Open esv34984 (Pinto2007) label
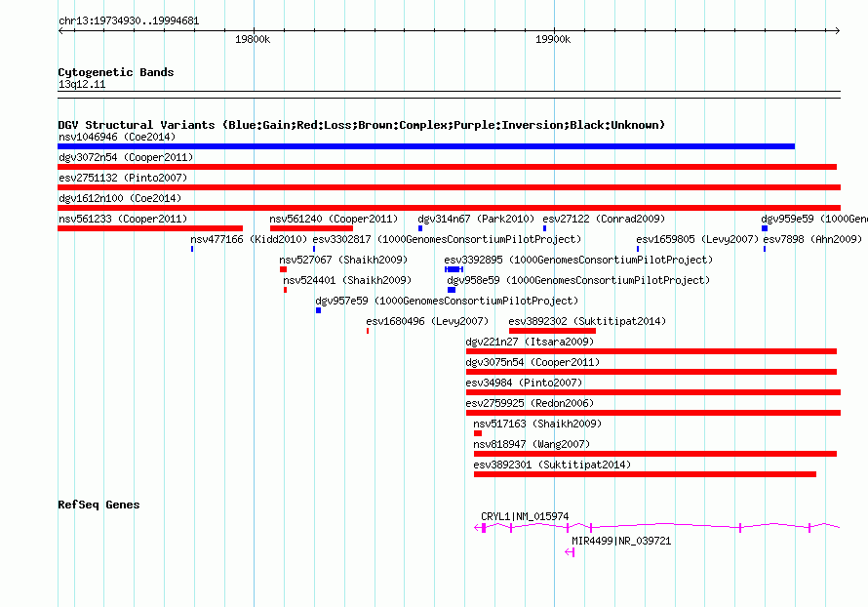This screenshot has height=607, width=868. click(524, 383)
